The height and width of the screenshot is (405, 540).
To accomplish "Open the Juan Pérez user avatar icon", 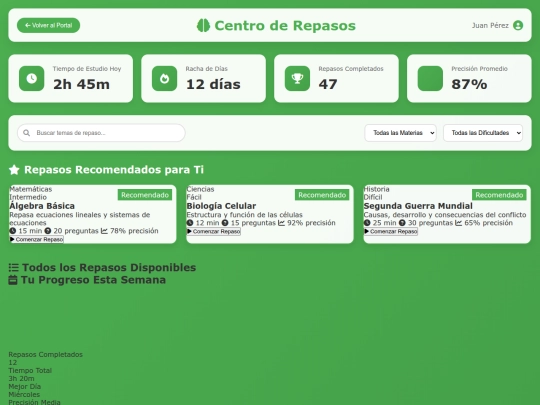I will click(518, 25).
